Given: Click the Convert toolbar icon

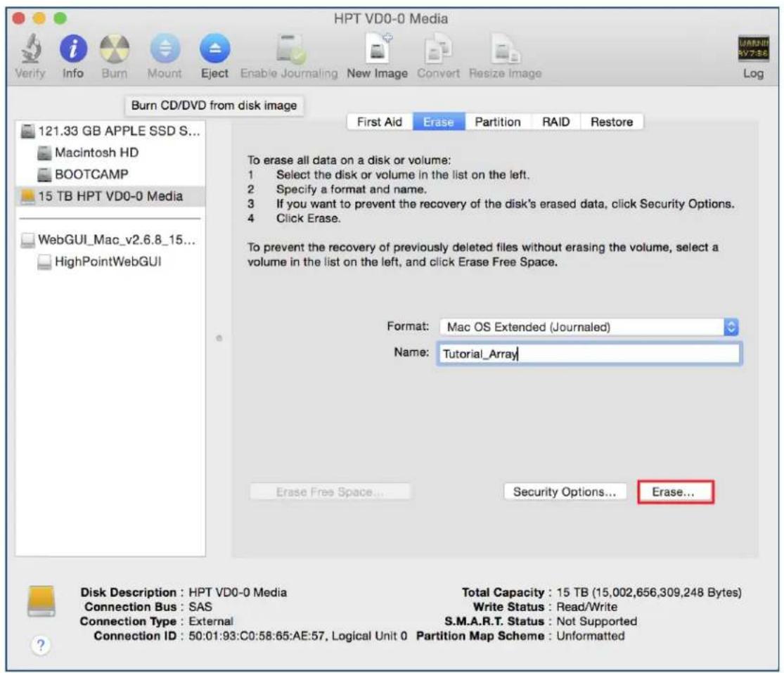Looking at the screenshot, I should click(438, 49).
